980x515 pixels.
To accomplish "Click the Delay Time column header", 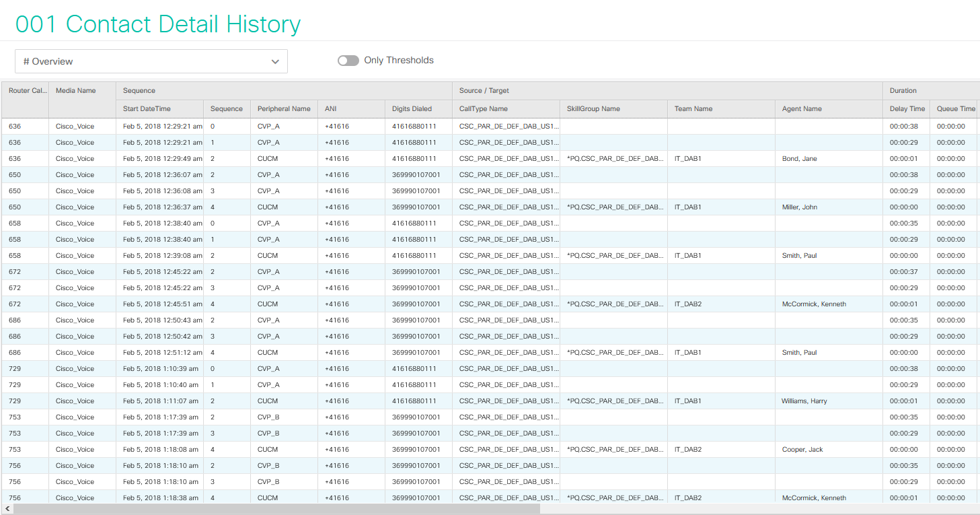I will [x=906, y=108].
